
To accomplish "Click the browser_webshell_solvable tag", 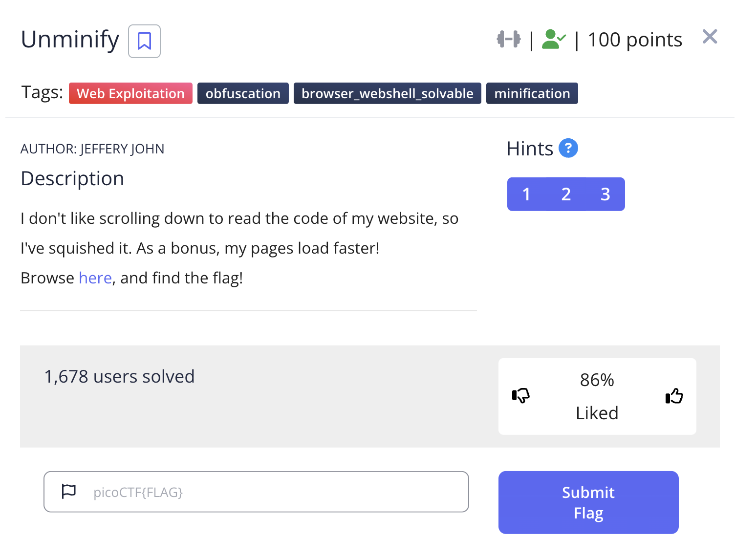I will [x=387, y=93].
